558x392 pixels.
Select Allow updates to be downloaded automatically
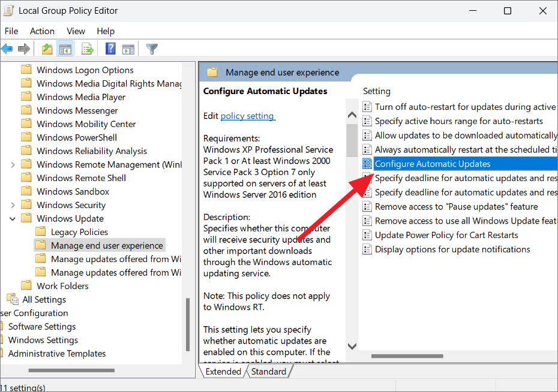coord(466,135)
